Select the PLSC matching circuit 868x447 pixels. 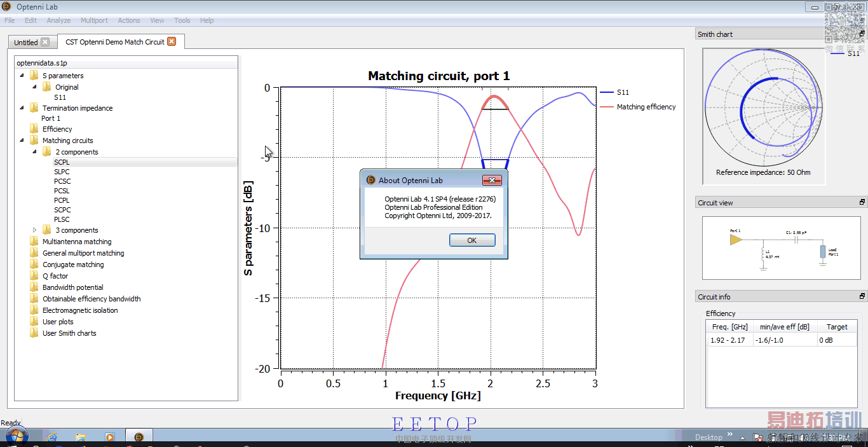[x=62, y=219]
